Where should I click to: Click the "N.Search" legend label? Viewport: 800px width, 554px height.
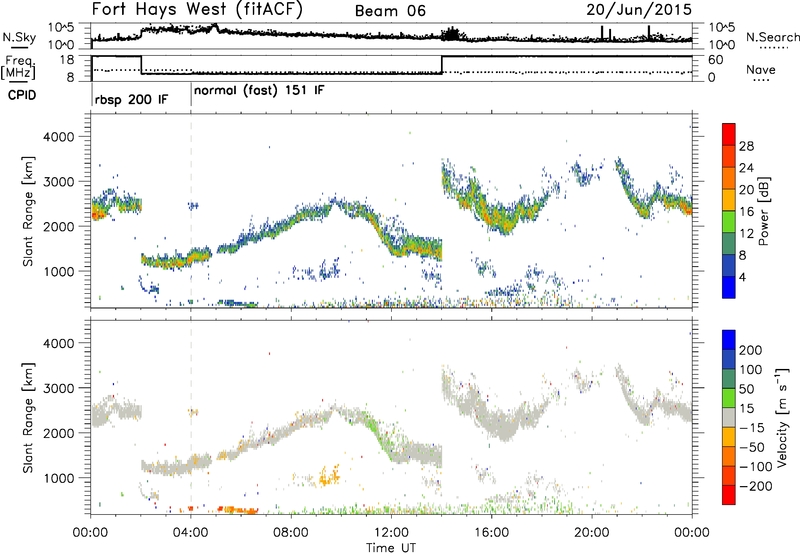click(x=772, y=37)
